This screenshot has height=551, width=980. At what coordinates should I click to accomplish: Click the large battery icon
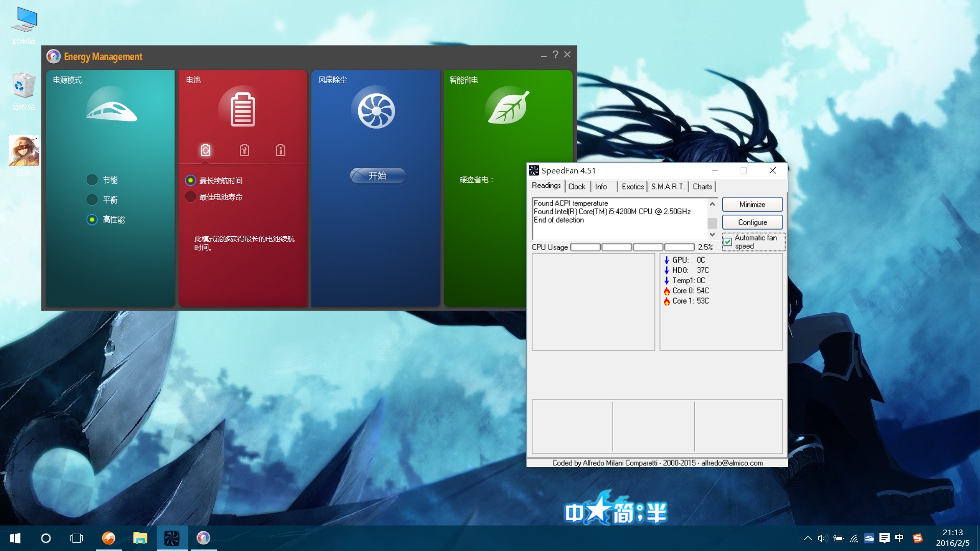243,109
